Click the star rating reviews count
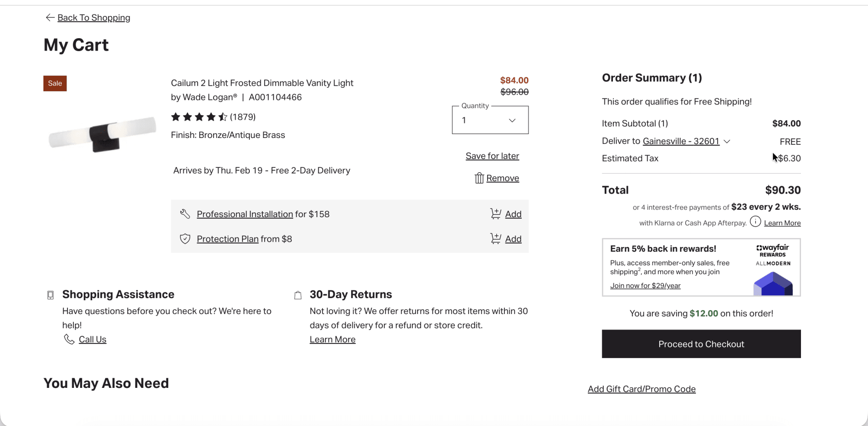 [x=243, y=117]
